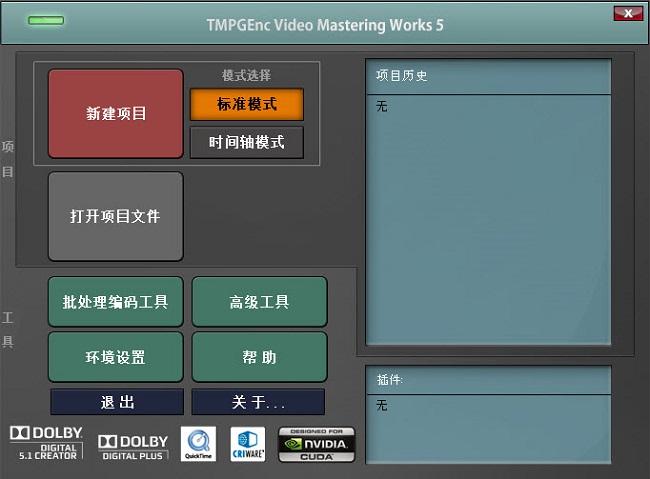Exit the application with 退出
The height and width of the screenshot is (479, 650).
click(x=117, y=402)
